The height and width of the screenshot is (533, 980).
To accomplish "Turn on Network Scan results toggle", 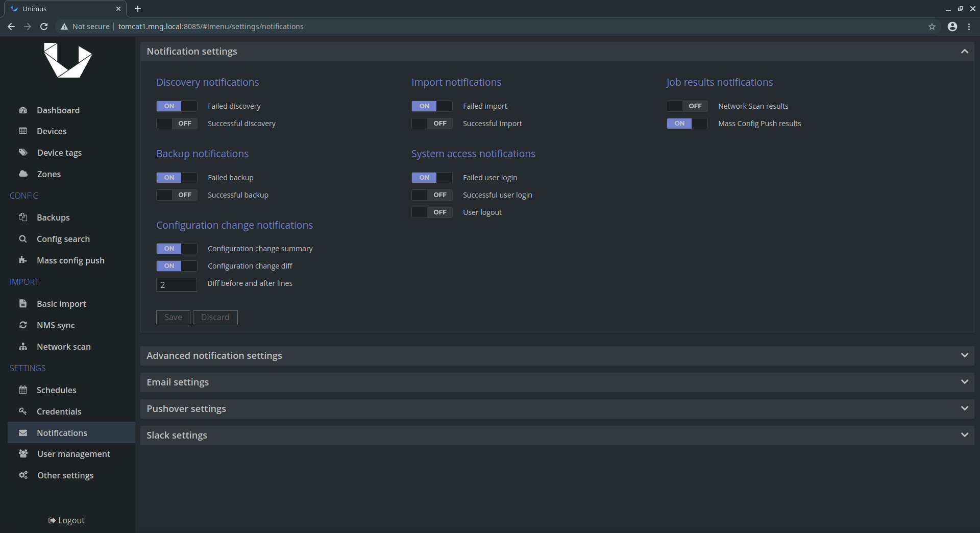I will [687, 106].
